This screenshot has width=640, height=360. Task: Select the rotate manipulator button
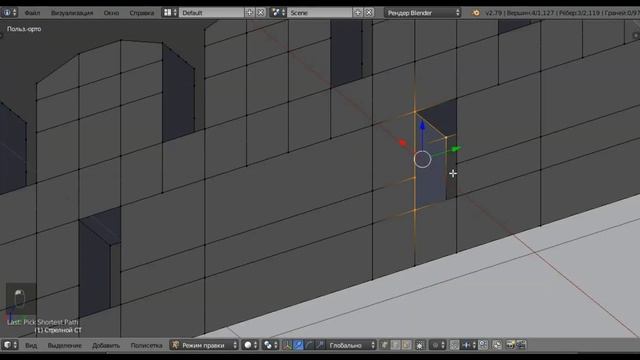pos(309,345)
